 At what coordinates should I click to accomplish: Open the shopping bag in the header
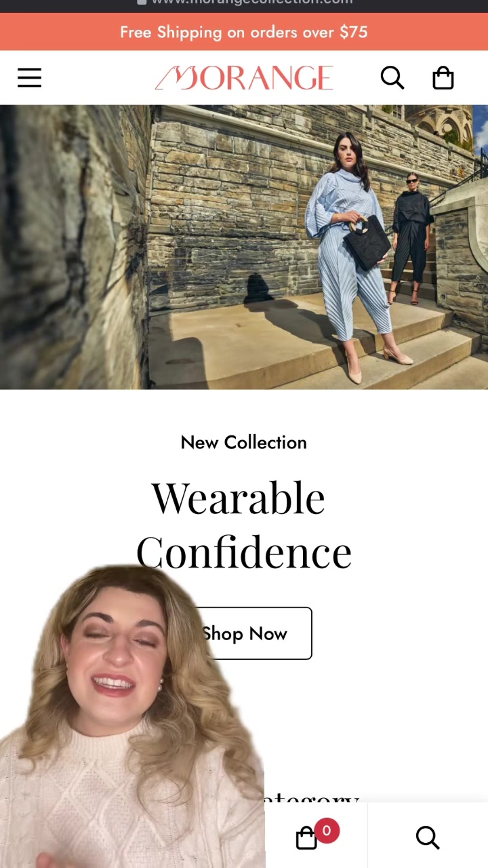click(x=443, y=77)
